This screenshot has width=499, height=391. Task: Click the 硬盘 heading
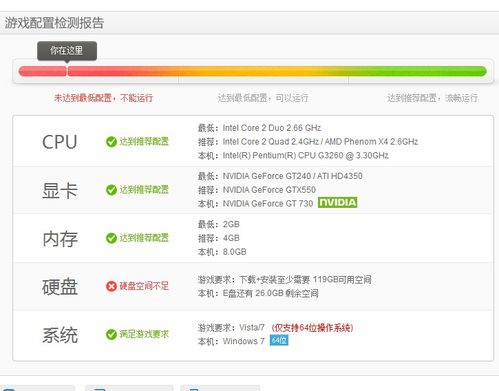click(x=60, y=287)
